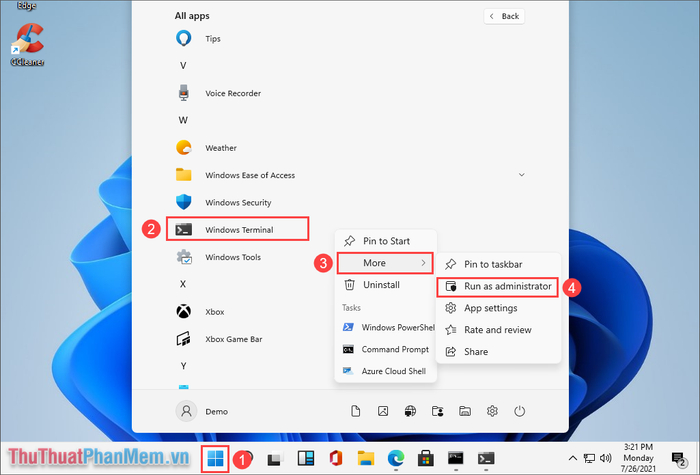Open Windows Terminal from the app list
Image resolution: width=700 pixels, height=475 pixels.
point(238,229)
